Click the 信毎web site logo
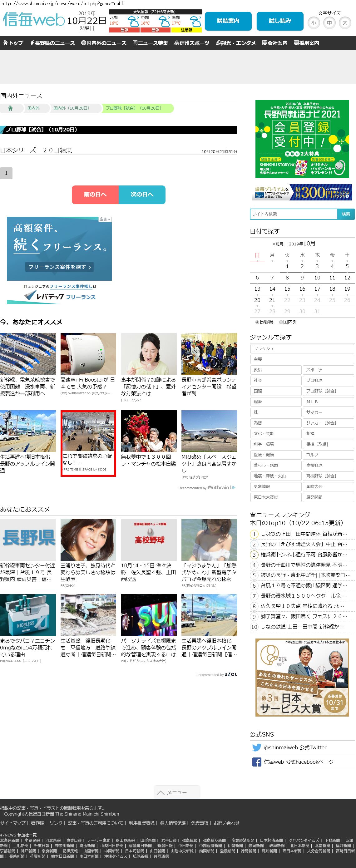This screenshot has width=356, height=868. coord(34,20)
